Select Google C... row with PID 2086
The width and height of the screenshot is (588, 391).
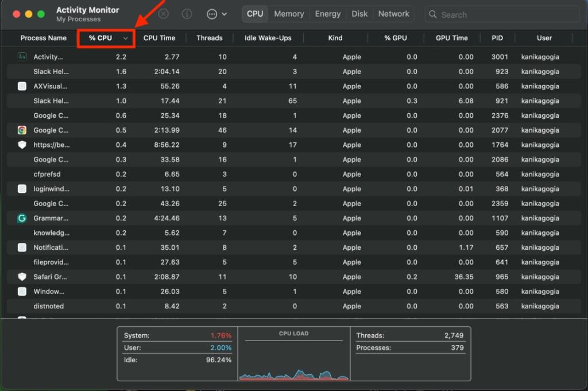[293, 159]
